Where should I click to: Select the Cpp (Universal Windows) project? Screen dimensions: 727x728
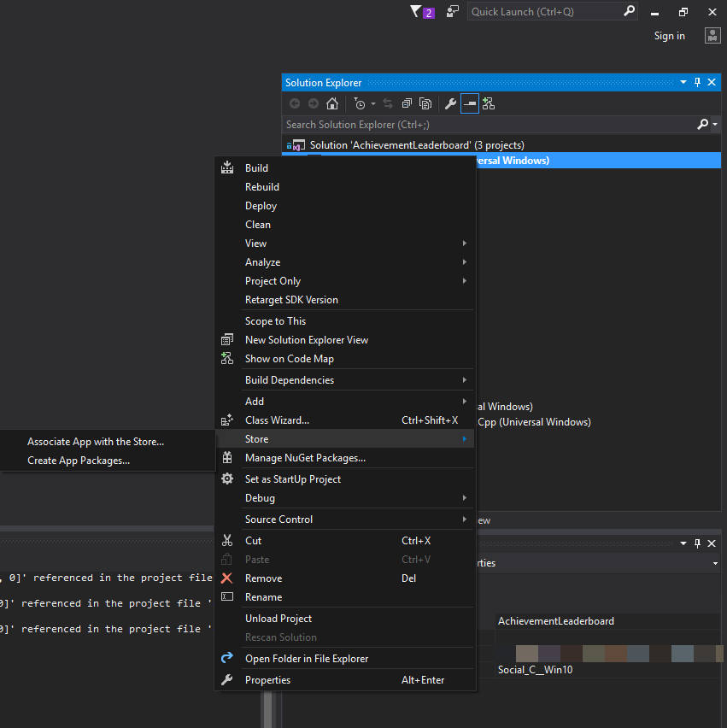point(534,422)
